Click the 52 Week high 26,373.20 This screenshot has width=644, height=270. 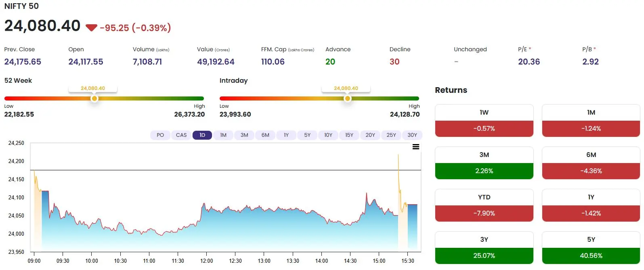tap(189, 114)
